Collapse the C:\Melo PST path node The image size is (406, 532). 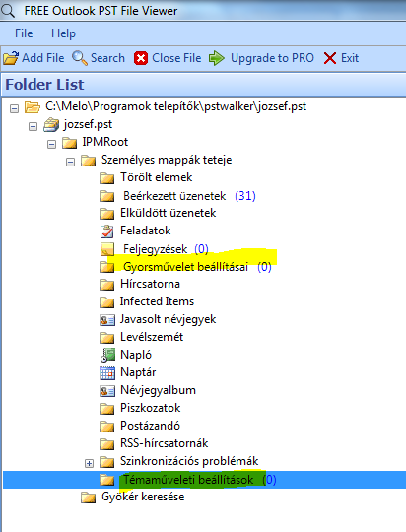click(x=14, y=108)
